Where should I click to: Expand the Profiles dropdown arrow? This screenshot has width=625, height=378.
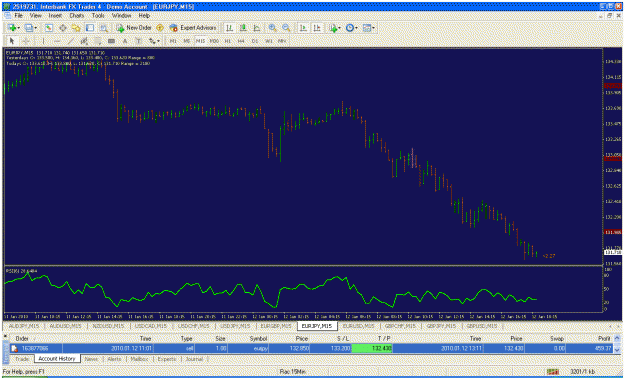[x=35, y=28]
